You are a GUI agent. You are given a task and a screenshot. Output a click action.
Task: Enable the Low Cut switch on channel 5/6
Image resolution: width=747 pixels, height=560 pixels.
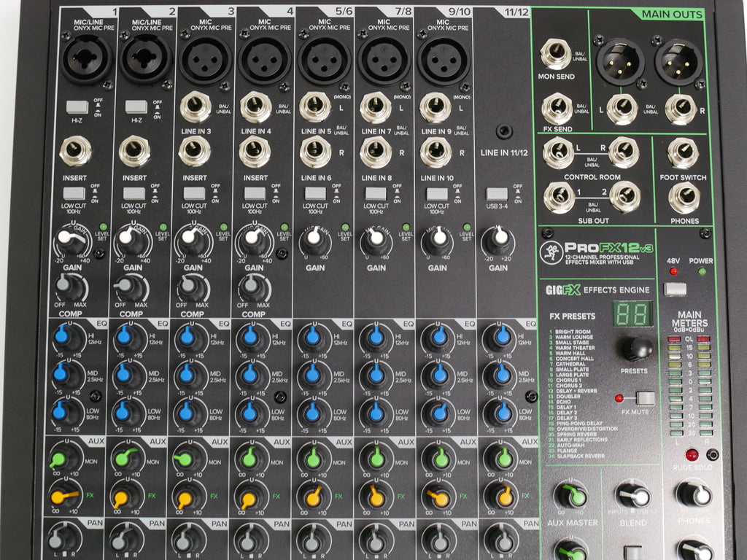click(x=314, y=194)
